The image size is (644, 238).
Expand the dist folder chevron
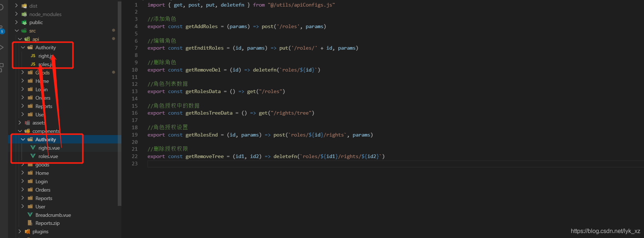(16, 6)
